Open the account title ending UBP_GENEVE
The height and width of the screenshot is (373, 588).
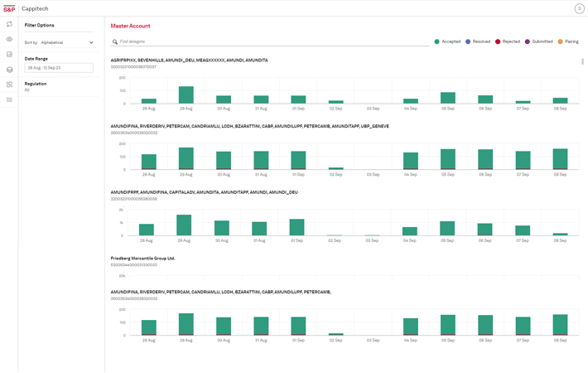pos(250,126)
